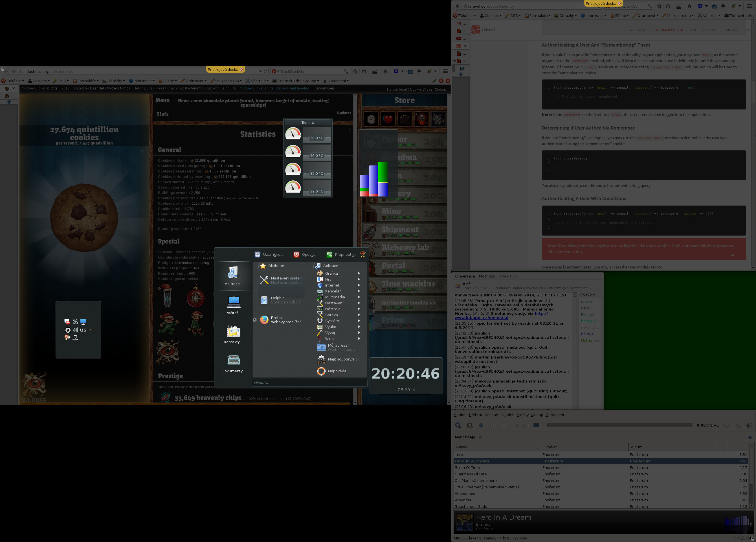Expand the Wine applications submenu
The image size is (756, 542).
pos(339,338)
